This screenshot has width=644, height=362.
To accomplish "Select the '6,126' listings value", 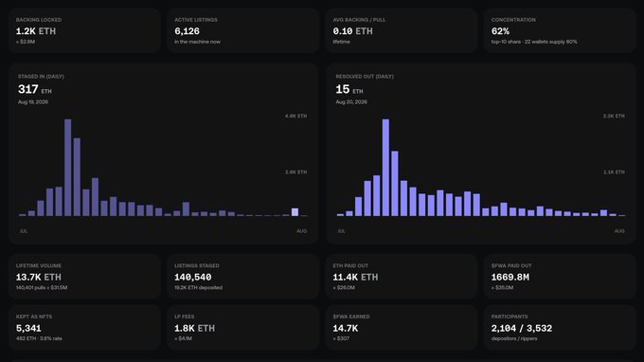I will tap(187, 31).
